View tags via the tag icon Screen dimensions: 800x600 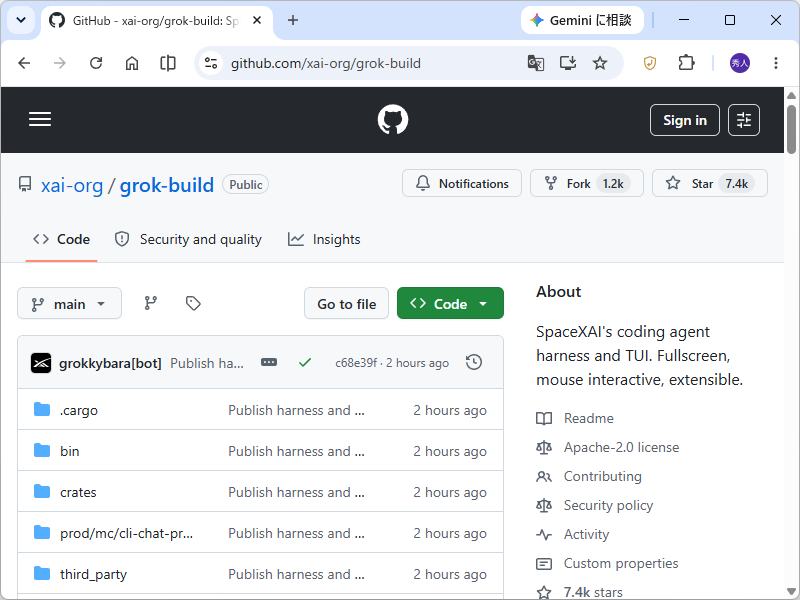tap(193, 303)
